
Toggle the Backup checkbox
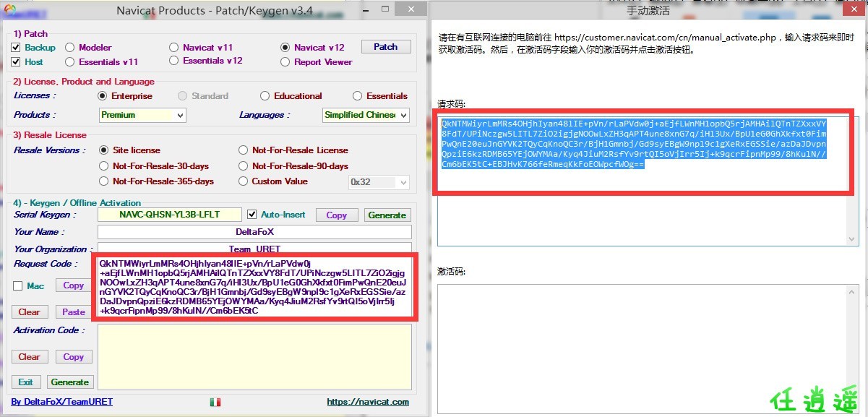click(x=16, y=48)
